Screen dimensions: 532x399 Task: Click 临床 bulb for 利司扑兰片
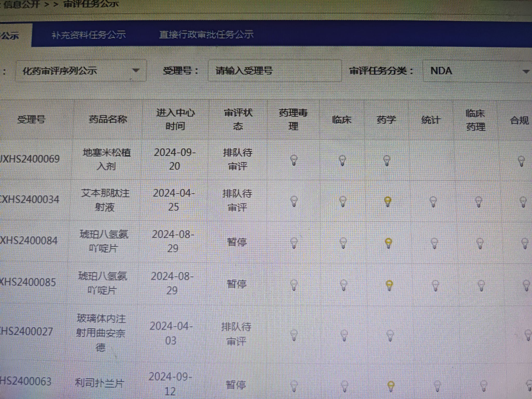pyautogui.click(x=345, y=386)
